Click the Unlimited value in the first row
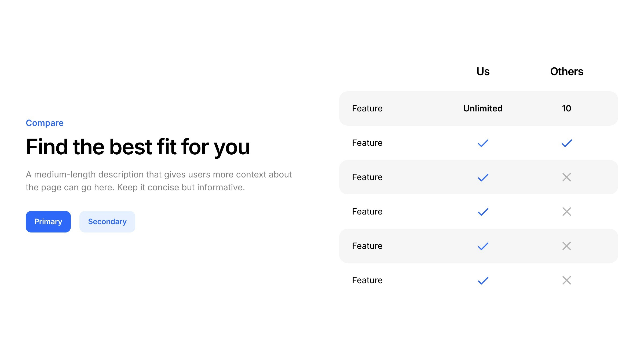Viewport: 644px width, 349px height. (x=483, y=108)
